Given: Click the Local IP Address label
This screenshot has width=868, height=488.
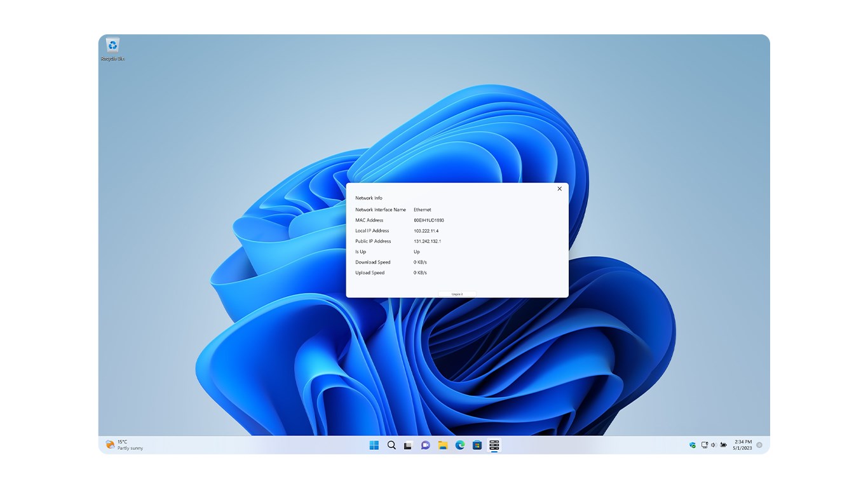Looking at the screenshot, I should pyautogui.click(x=372, y=231).
